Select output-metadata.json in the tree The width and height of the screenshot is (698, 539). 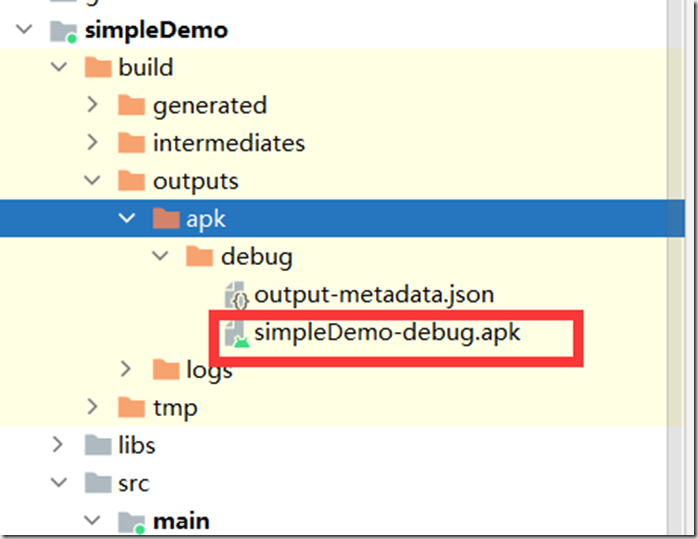[x=374, y=295]
